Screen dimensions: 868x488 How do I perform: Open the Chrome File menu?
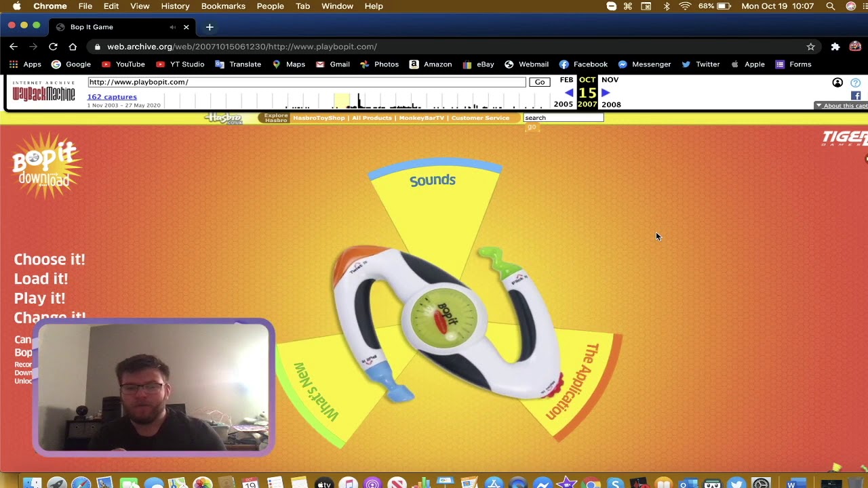[85, 6]
